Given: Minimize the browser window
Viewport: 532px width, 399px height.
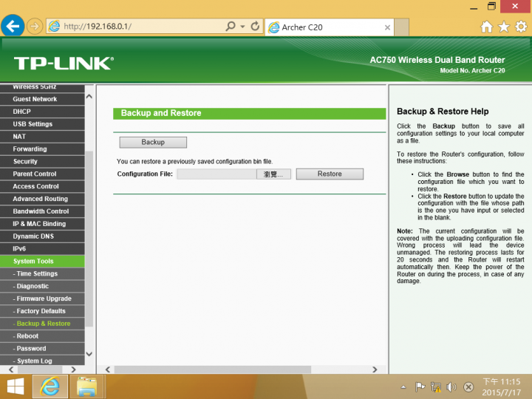Looking at the screenshot, I should pos(474,7).
